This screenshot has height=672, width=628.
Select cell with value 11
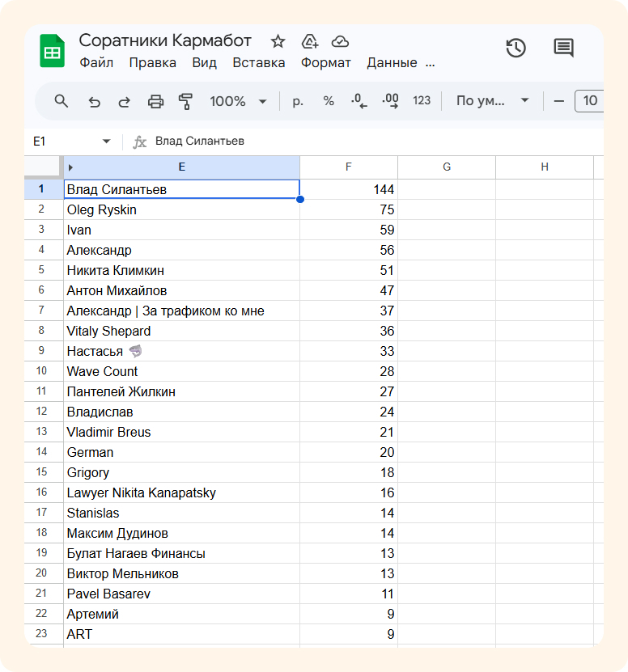click(x=349, y=594)
